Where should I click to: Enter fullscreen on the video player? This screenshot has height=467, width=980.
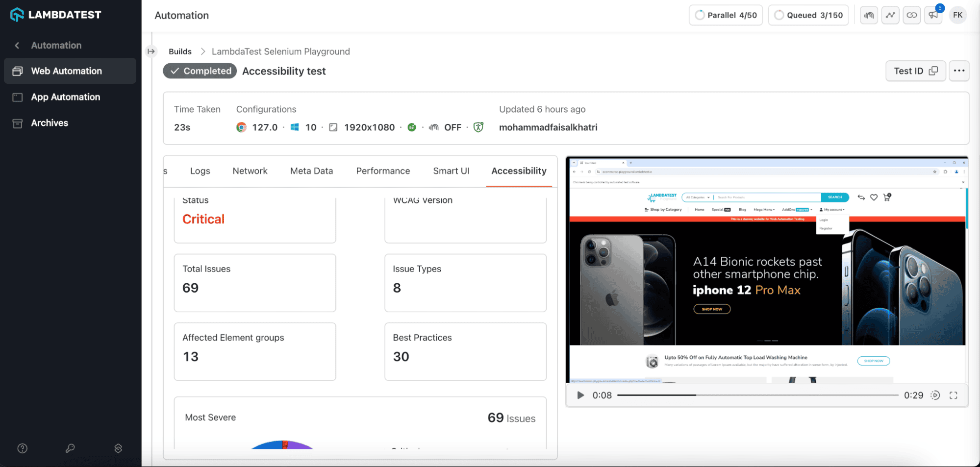pos(954,395)
